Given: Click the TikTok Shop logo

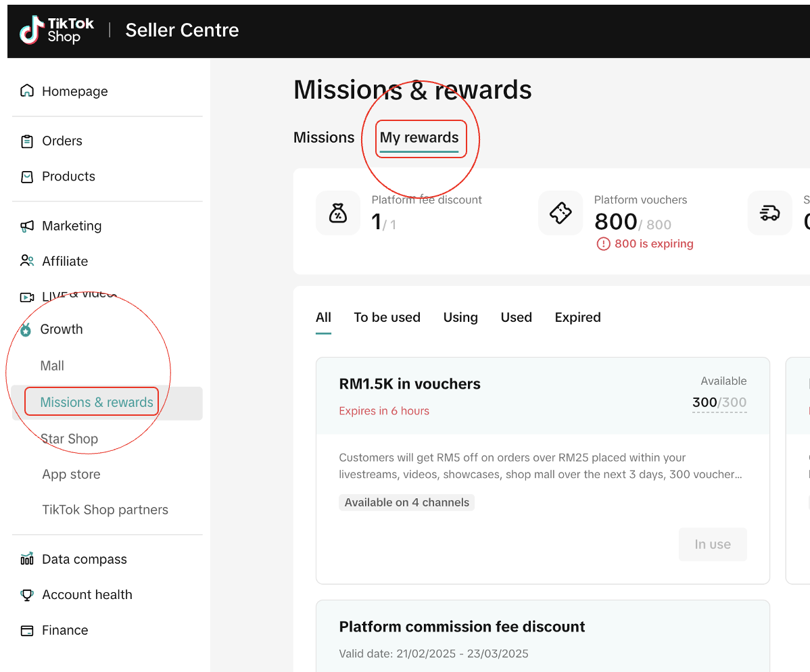Looking at the screenshot, I should pos(57,30).
